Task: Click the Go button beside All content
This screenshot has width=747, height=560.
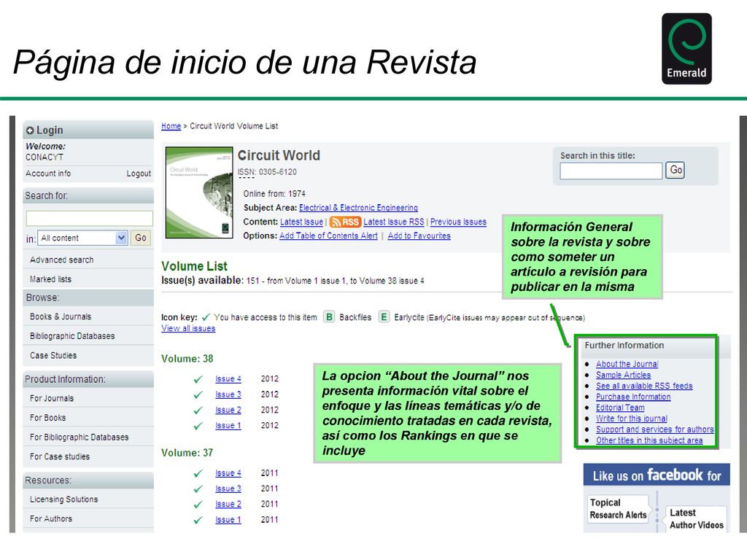Action: pos(141,238)
